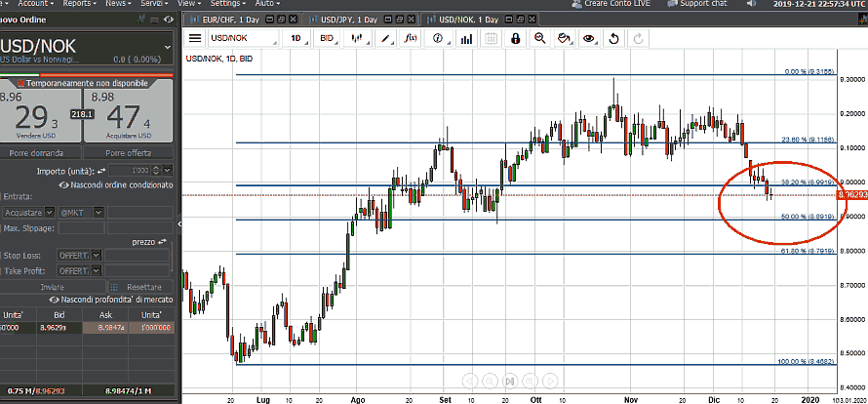Click the zoom magnifier tool
Image resolution: width=868 pixels, height=404 pixels.
tap(539, 38)
